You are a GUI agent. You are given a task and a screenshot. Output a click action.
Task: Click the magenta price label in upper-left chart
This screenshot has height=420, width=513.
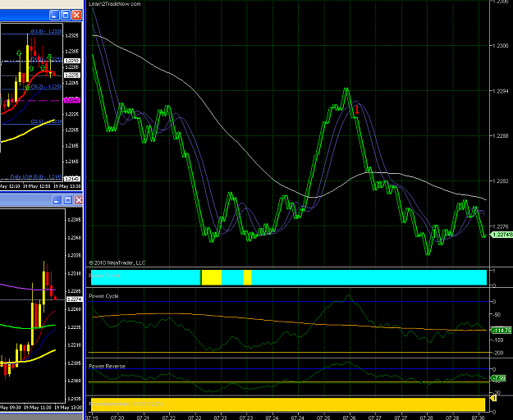pyautogui.click(x=72, y=100)
